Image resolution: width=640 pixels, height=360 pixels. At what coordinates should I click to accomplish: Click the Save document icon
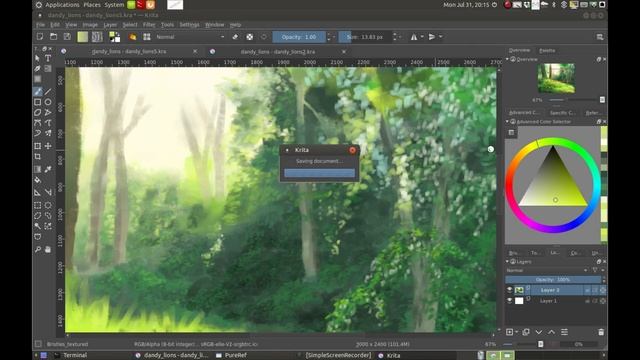click(x=67, y=37)
